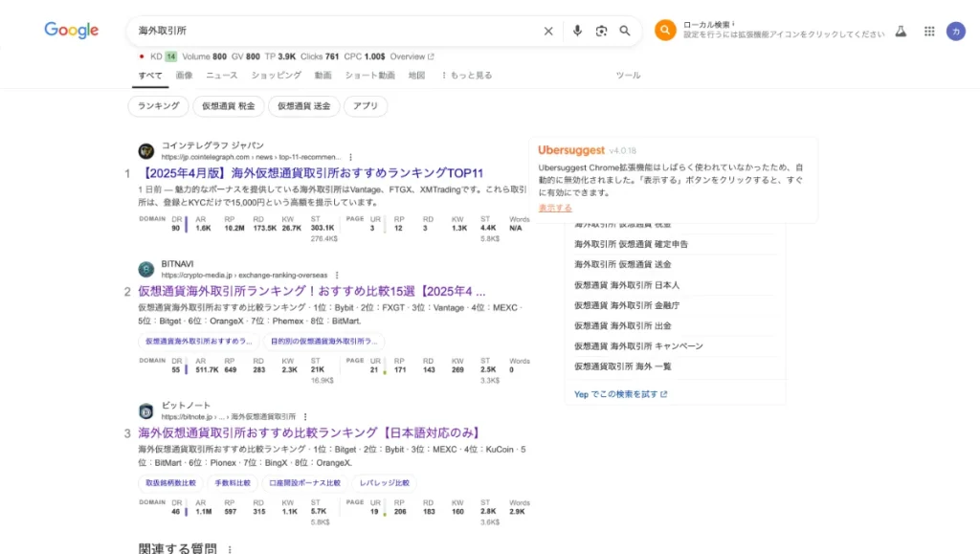The image size is (980, 554).
Task: Select the すべて tab
Action: 150,75
